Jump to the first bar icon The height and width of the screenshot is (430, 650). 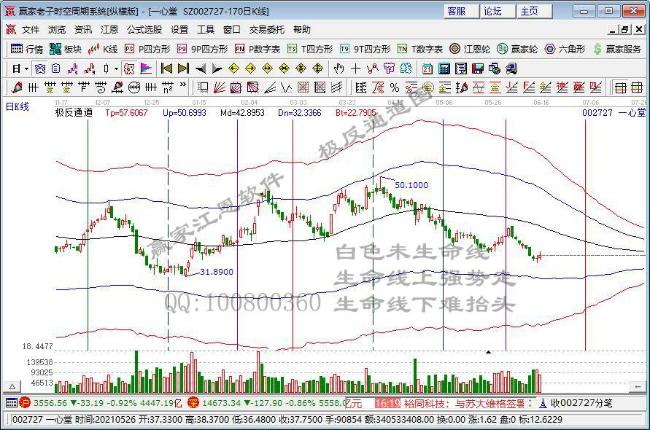(166, 68)
